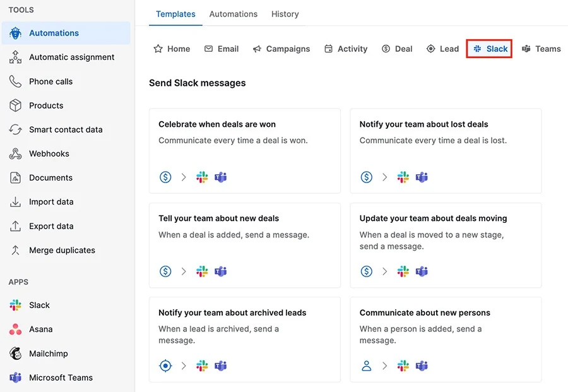The height and width of the screenshot is (392, 568).
Task: Click Slack icon on archived leads card
Action: point(202,366)
